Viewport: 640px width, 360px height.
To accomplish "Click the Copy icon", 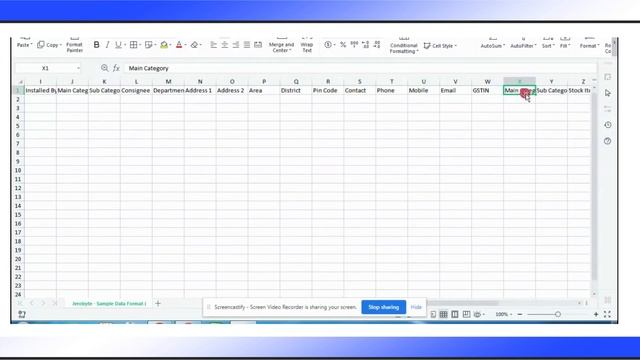I will (x=41, y=45).
